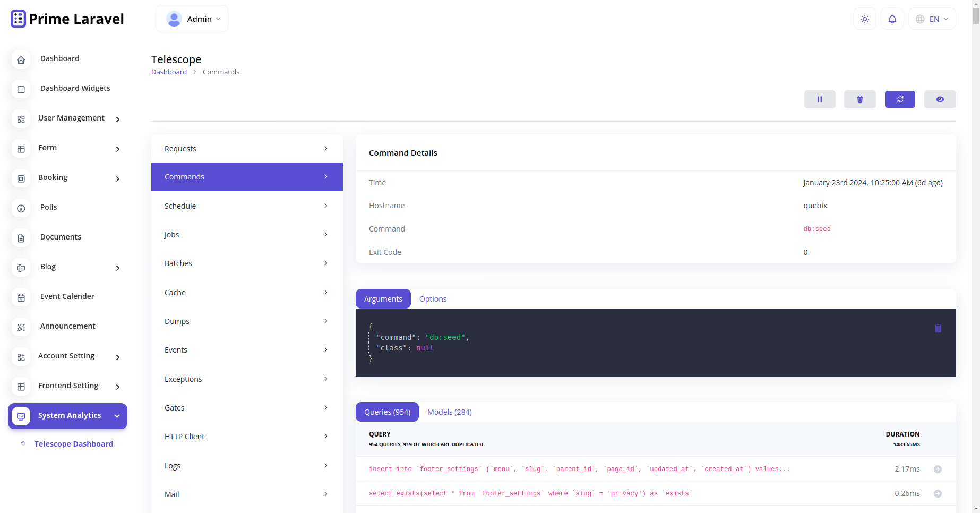980x513 pixels.
Task: Toggle auto-load with the eye icon
Action: click(940, 99)
